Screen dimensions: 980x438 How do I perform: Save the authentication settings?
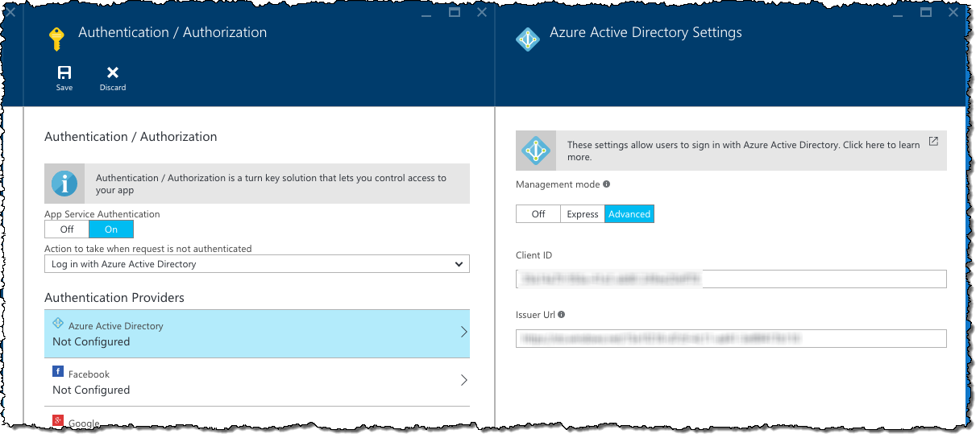pos(64,78)
